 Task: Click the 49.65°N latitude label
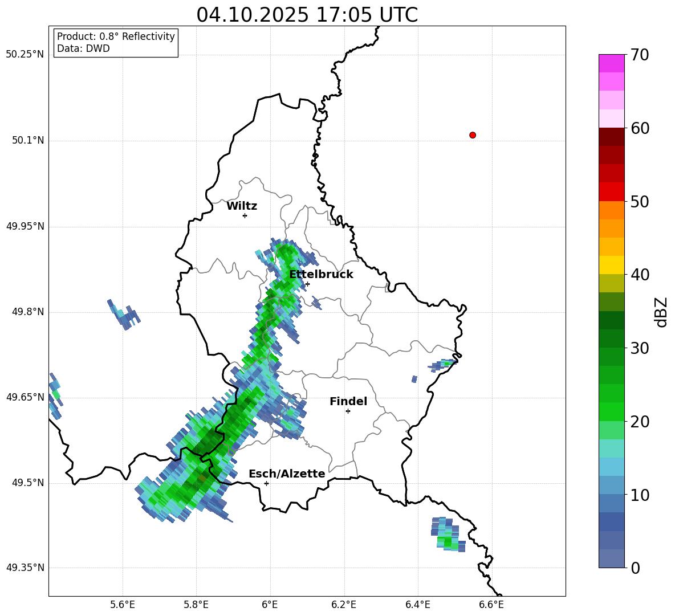[x=25, y=397]
